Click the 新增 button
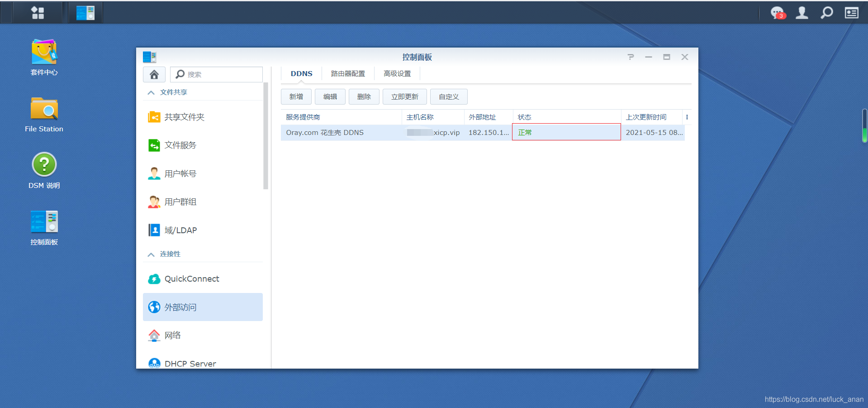 click(x=296, y=97)
